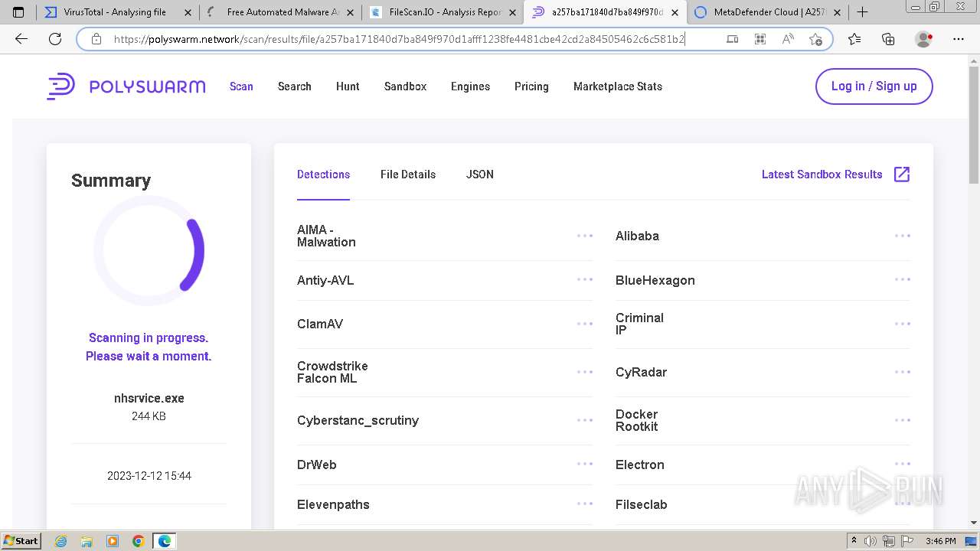980x551 pixels.
Task: Click the Electron engine name
Action: [x=640, y=465]
